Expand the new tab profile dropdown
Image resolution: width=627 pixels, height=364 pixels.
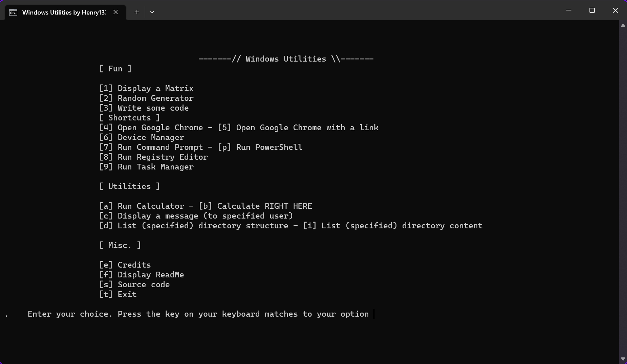click(152, 12)
